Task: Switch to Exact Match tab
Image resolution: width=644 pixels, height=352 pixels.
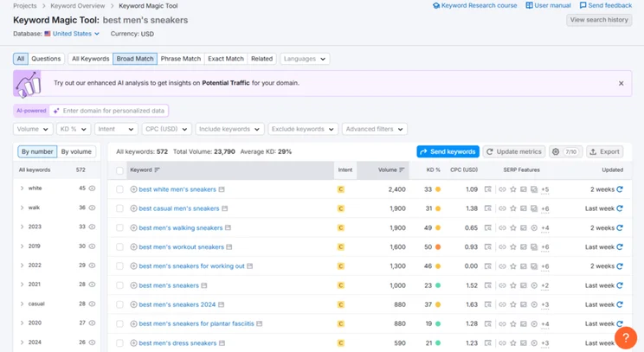Action: [226, 59]
